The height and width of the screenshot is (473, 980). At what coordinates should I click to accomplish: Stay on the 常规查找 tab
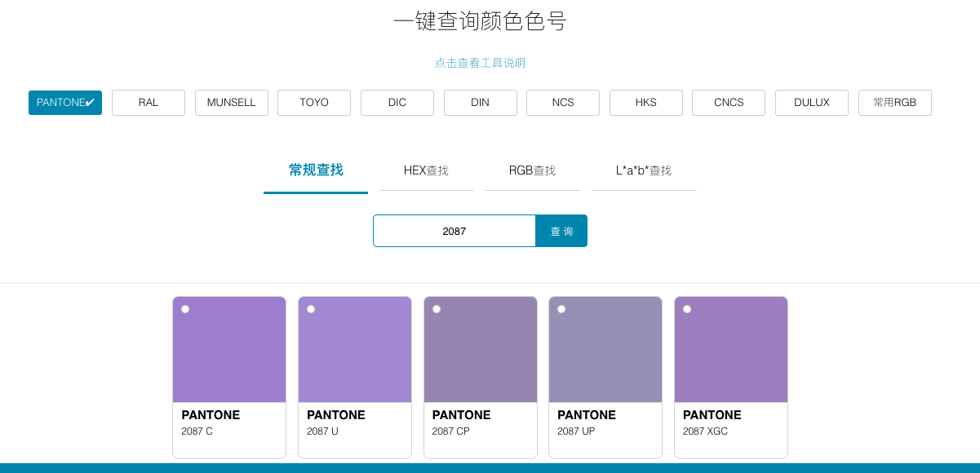tap(315, 170)
